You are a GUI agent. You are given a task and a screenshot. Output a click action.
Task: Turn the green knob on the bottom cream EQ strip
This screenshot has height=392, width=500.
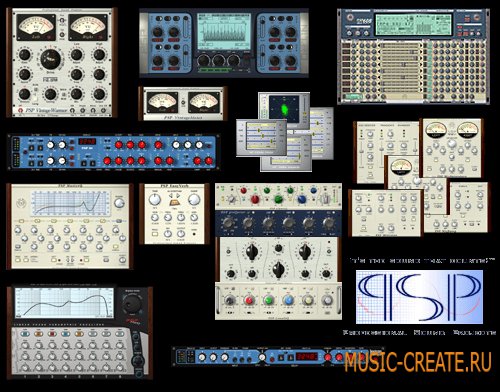pos(269,300)
